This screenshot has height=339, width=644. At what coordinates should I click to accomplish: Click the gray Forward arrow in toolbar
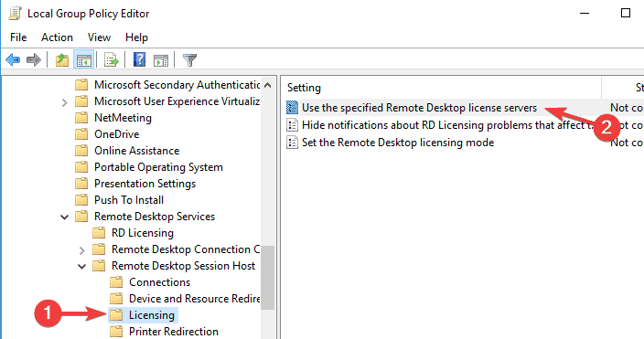[34, 60]
